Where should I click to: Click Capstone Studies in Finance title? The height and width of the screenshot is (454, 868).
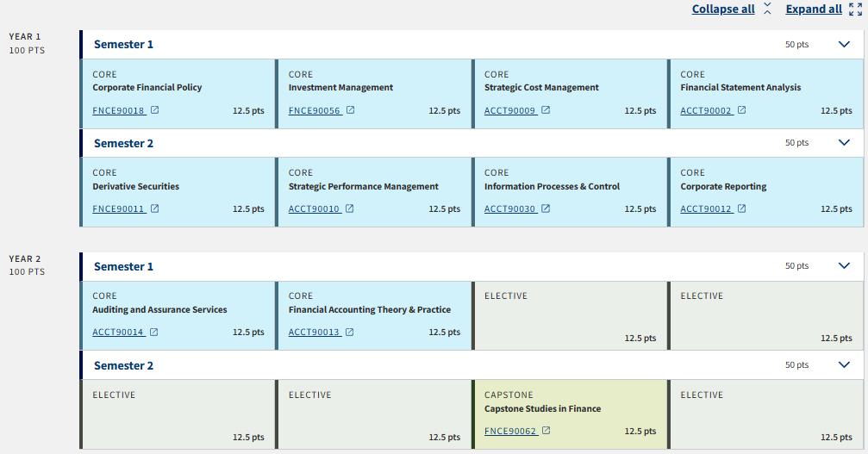(x=542, y=408)
